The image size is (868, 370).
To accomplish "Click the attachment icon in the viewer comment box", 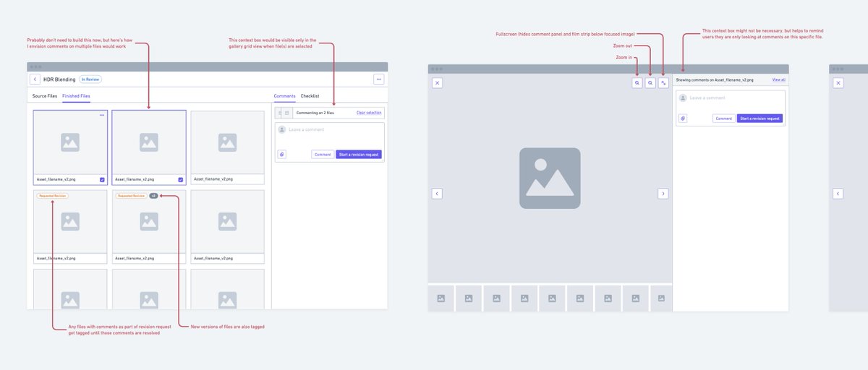I will pyautogui.click(x=683, y=118).
